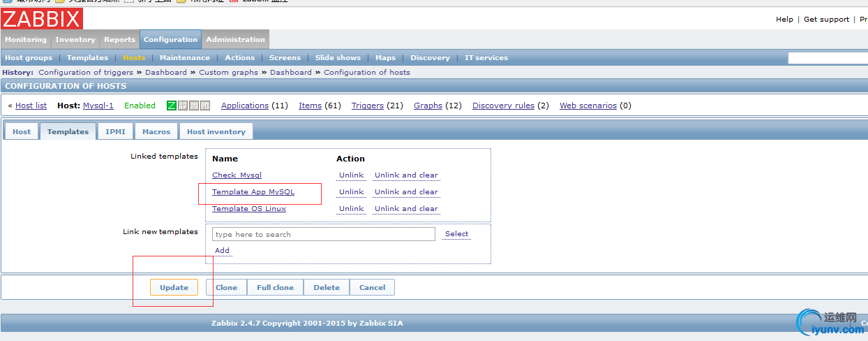Switch to the Host tab
The height and width of the screenshot is (341, 868).
[x=22, y=131]
